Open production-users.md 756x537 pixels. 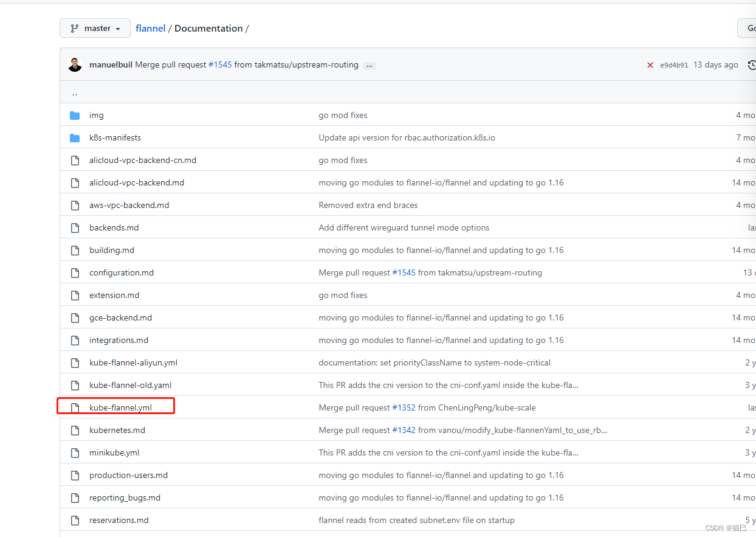(128, 475)
